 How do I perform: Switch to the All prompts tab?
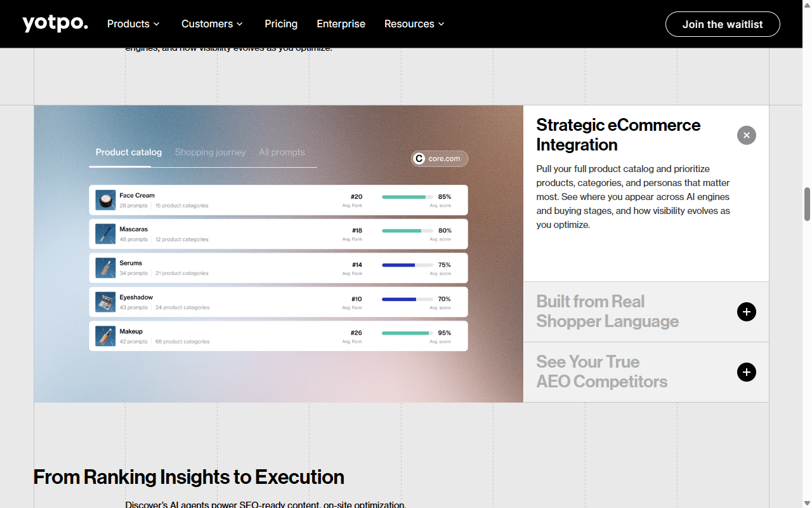[x=282, y=152]
